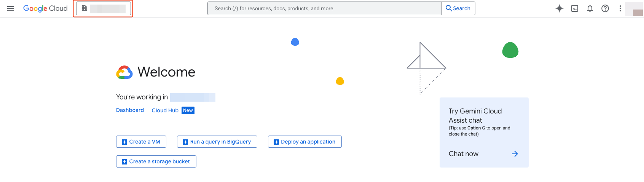Click inside the resource search field
Screen dimensions: 644x182
point(324,8)
